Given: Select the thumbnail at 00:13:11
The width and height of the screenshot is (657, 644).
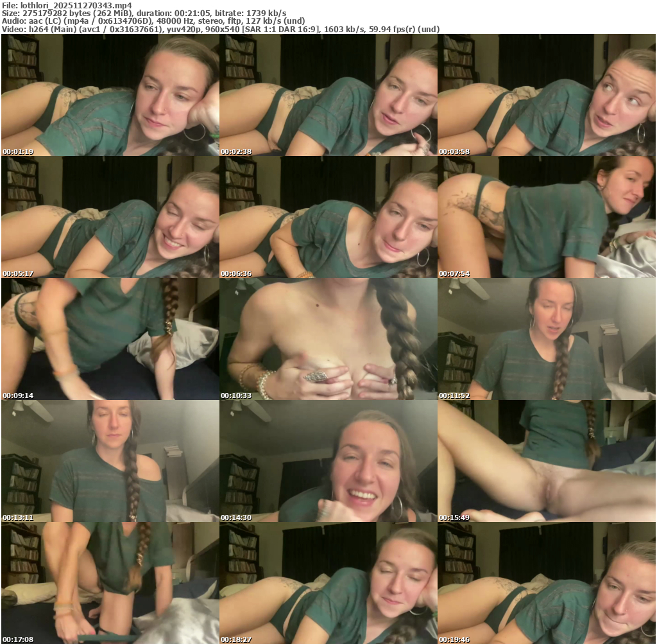Looking at the screenshot, I should click(x=110, y=461).
